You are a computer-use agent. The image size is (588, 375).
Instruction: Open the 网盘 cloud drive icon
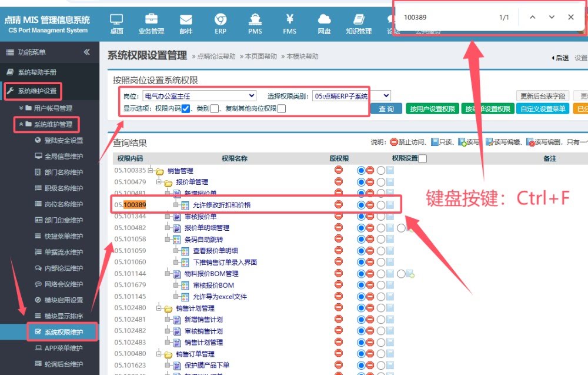pos(324,23)
